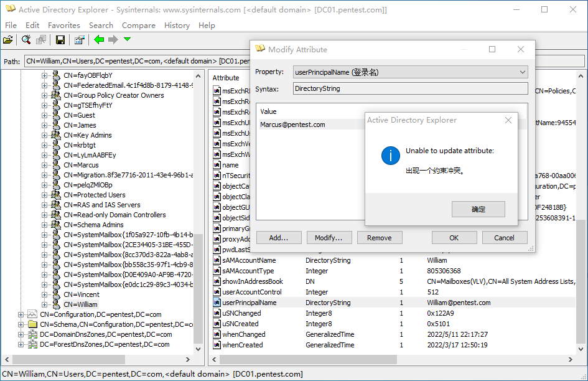
Task: Open the File menu
Action: point(11,25)
